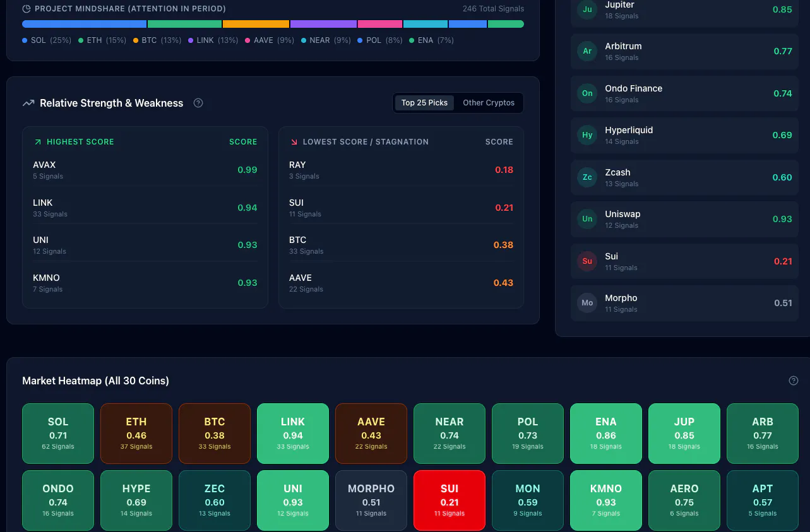Click the Ondo Finance 'On' avatar icon
The height and width of the screenshot is (532, 810).
[x=587, y=93]
